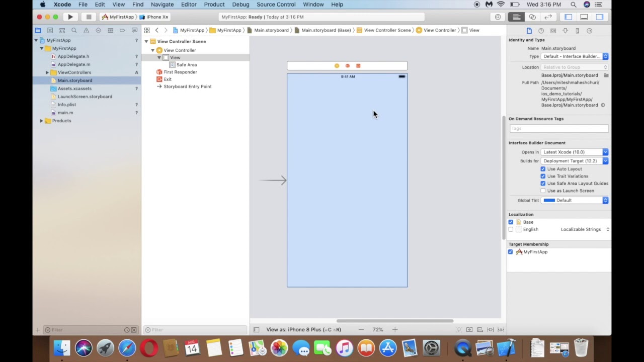This screenshot has width=644, height=362.
Task: Switch to the Assistant editor
Action: click(x=532, y=17)
